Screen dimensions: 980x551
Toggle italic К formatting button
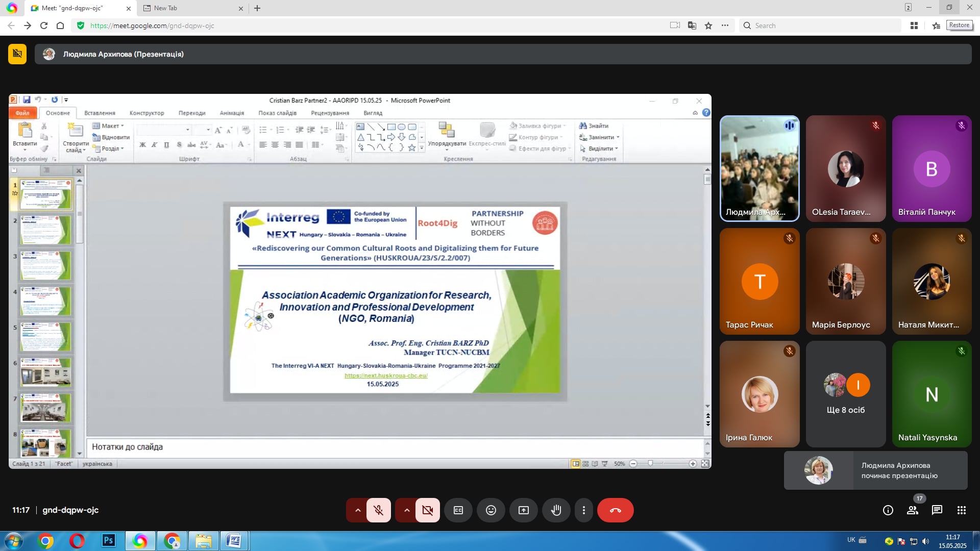click(154, 145)
